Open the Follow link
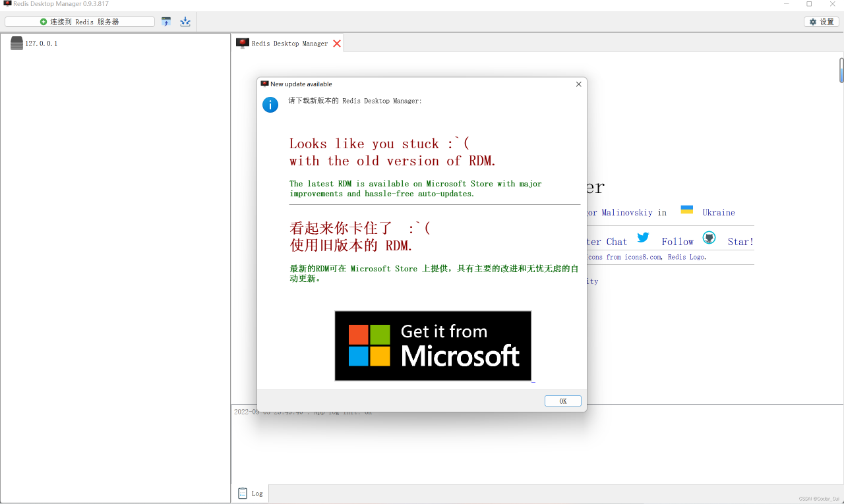Image resolution: width=844 pixels, height=504 pixels. click(677, 242)
